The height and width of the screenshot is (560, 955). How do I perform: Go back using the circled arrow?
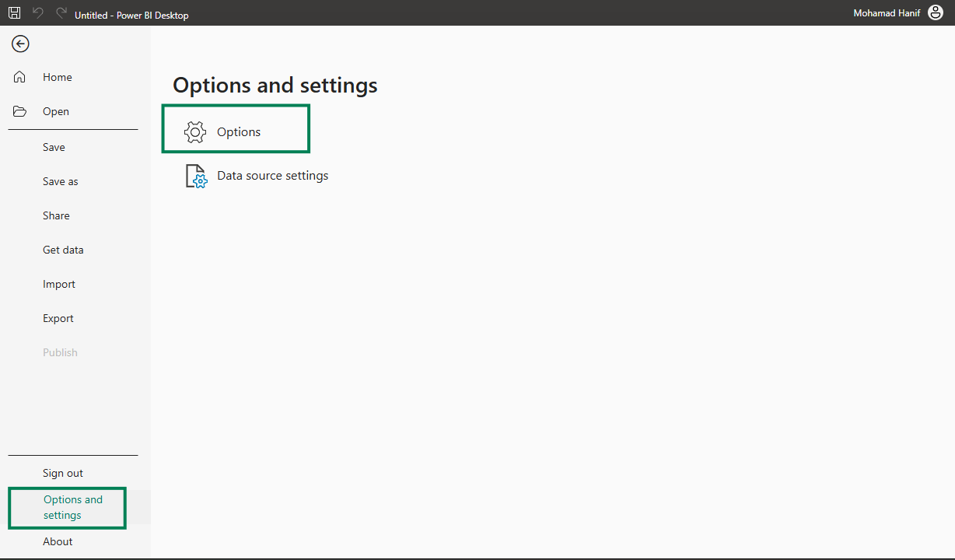coord(20,44)
